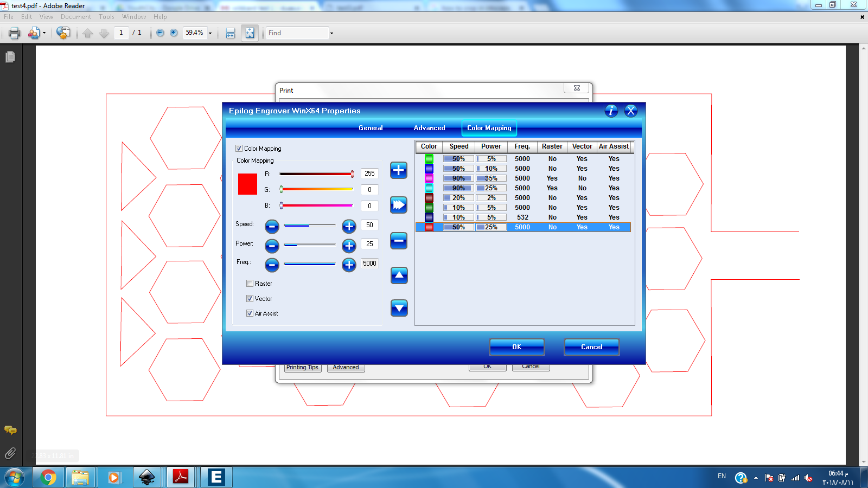Click the Freq value field showing 5000
The image size is (868, 488).
[x=369, y=264]
